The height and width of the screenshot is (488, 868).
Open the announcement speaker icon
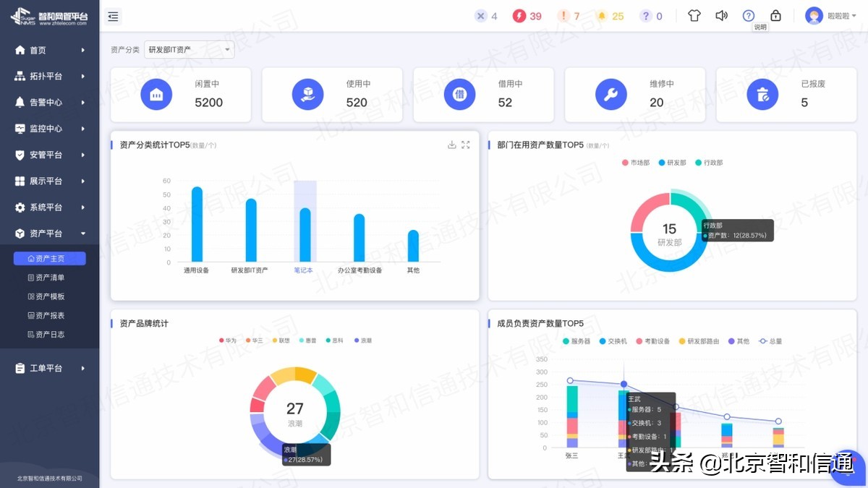(721, 15)
